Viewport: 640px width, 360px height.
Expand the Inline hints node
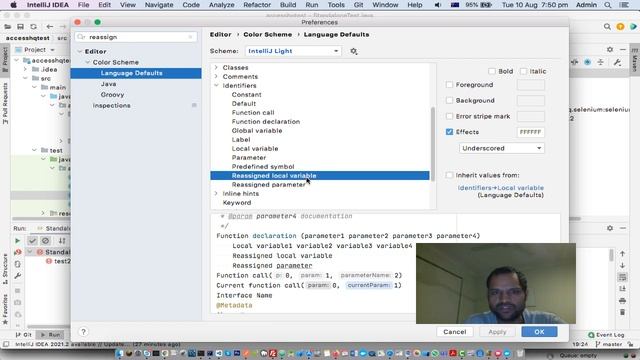(x=216, y=193)
